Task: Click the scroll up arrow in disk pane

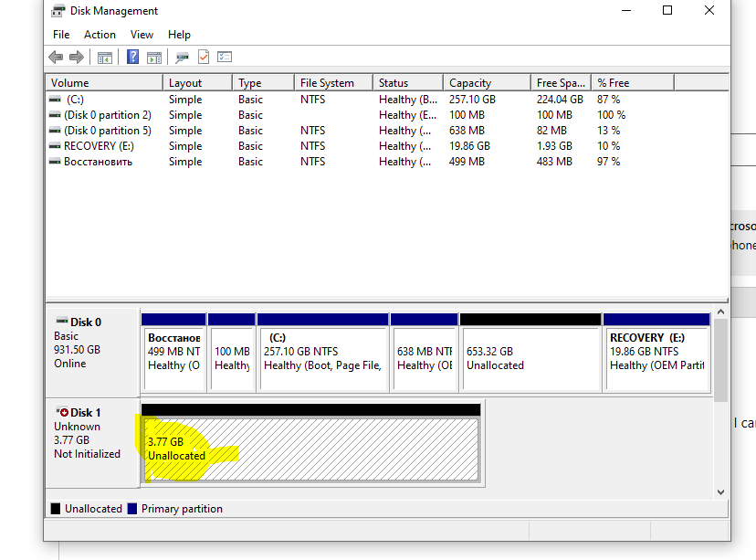Action: click(x=720, y=312)
